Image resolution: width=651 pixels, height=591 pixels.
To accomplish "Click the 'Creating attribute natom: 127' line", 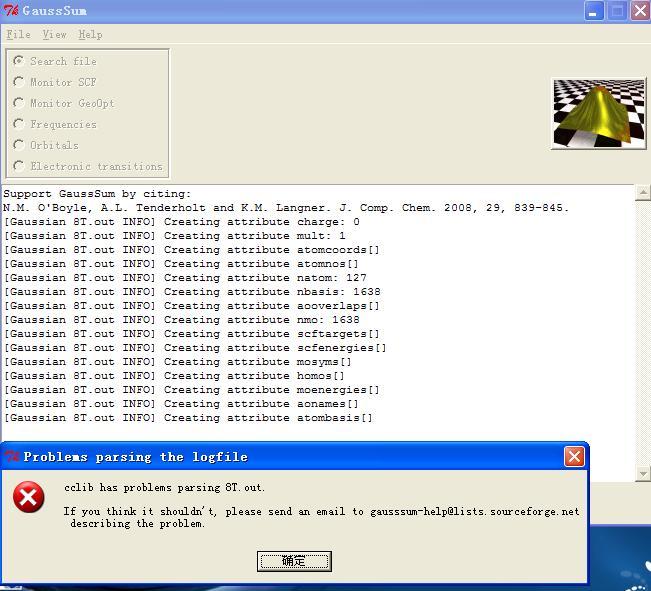I will pyautogui.click(x=185, y=278).
